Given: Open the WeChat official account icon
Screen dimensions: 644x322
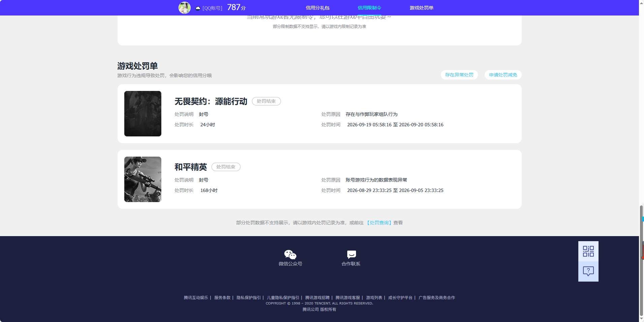Looking at the screenshot, I should click(290, 254).
